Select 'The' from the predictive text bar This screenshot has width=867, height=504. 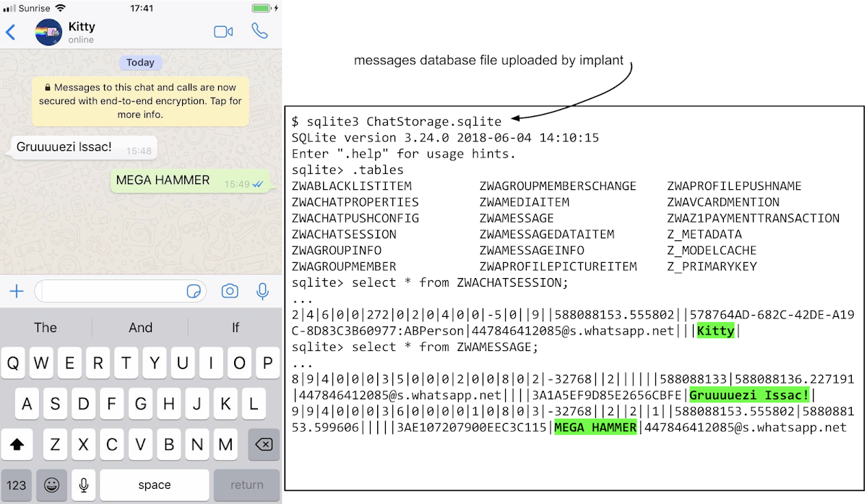coord(45,327)
